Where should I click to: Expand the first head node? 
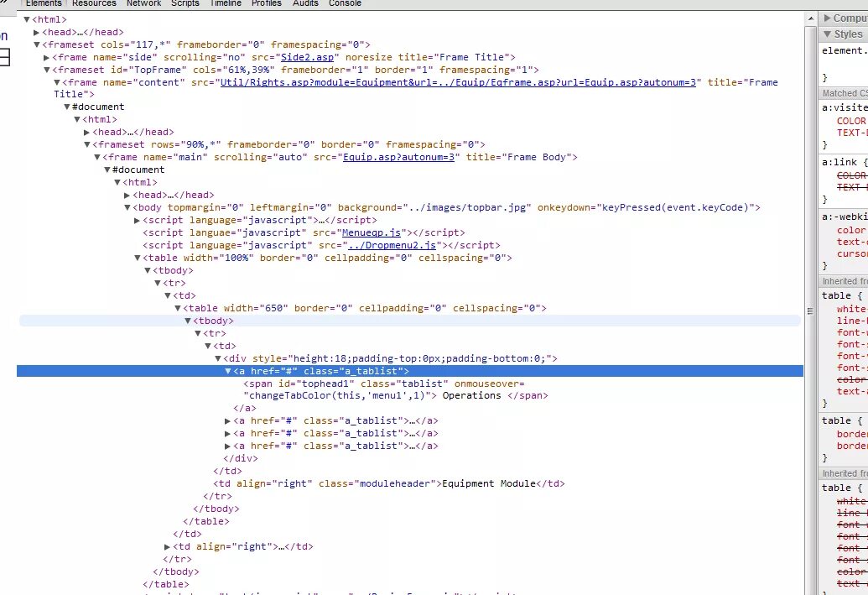tap(37, 32)
